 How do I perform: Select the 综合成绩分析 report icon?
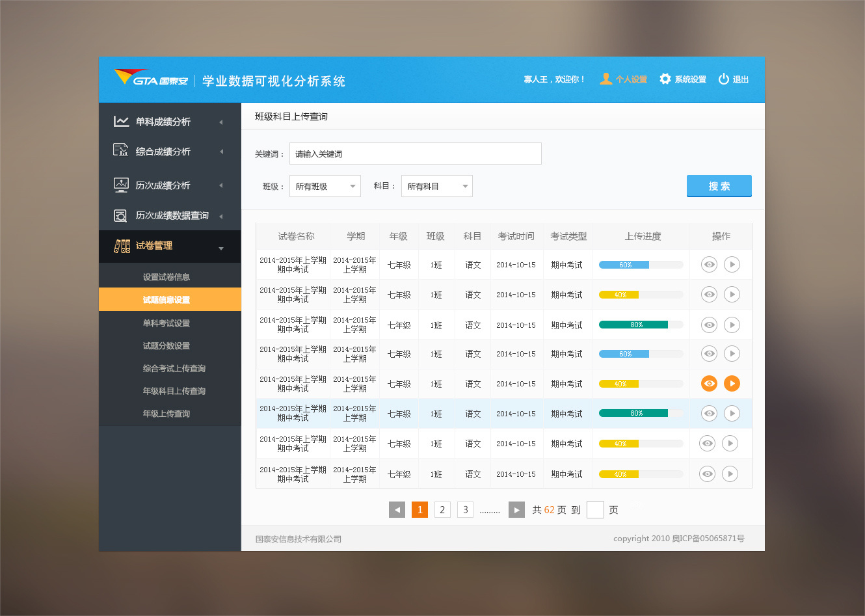coord(121,151)
